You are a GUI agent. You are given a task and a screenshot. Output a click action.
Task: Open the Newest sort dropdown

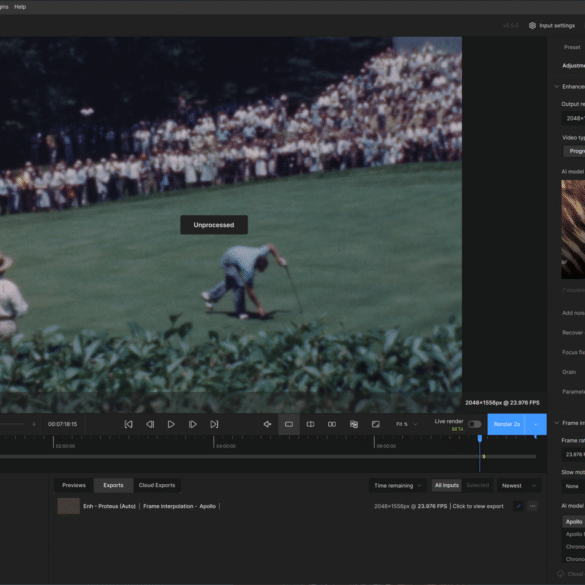[x=519, y=486]
